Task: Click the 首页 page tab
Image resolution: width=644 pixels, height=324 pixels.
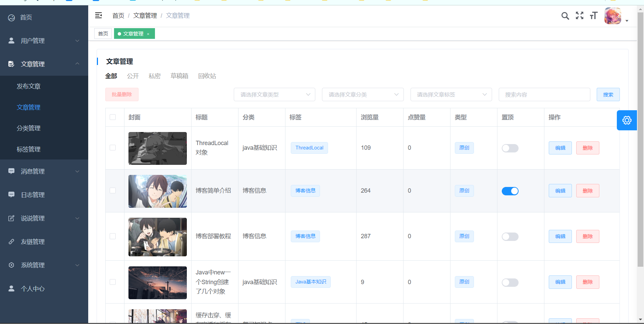Action: (103, 34)
